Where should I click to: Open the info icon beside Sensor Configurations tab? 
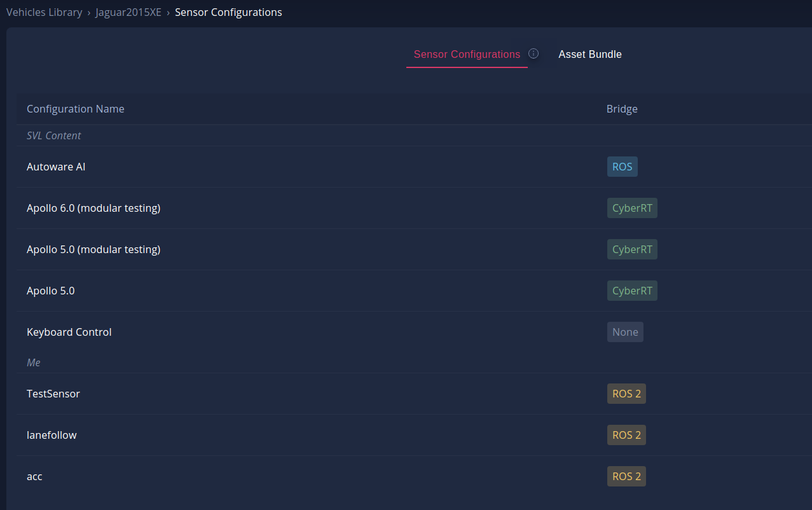tap(533, 53)
